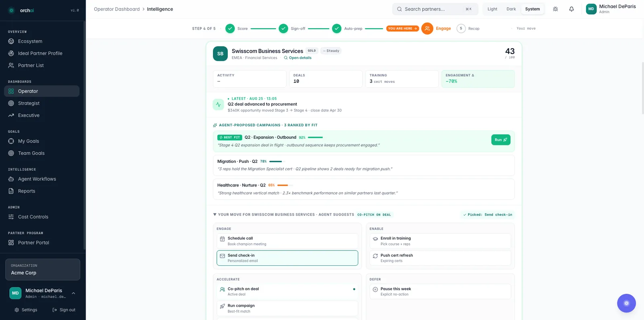Image resolution: width=644 pixels, height=320 pixels.
Task: Expand the Healthcare · Nurture · Q2 campaign
Action: coord(364,189)
